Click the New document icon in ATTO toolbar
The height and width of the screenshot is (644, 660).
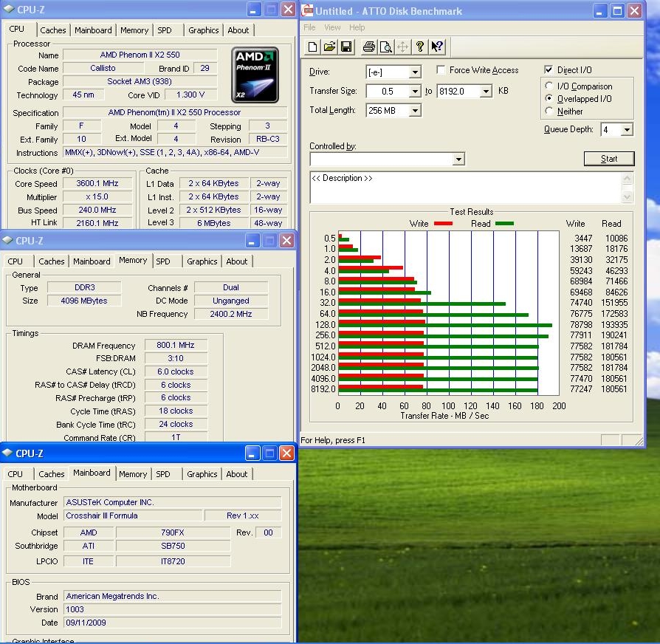pyautogui.click(x=312, y=47)
